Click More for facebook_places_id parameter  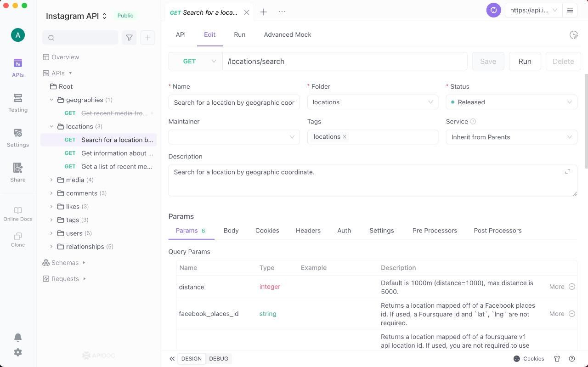557,314
